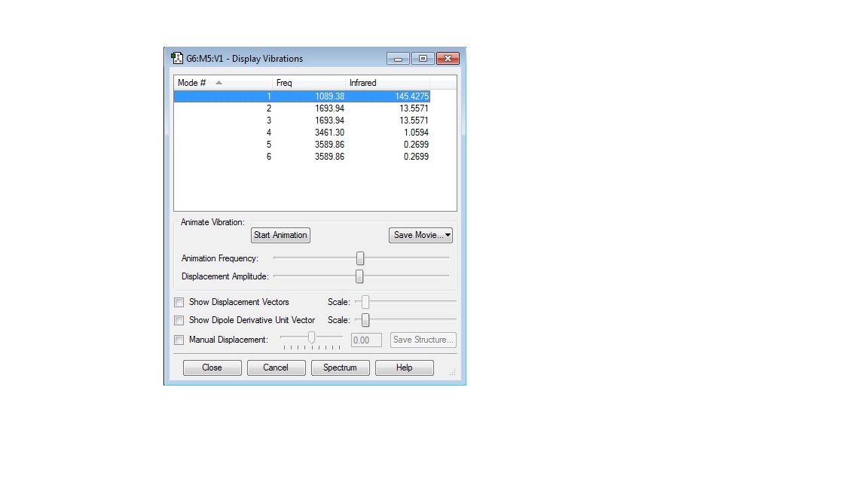Adjust the Animation Frequency slider
The height and width of the screenshot is (488, 868).
[x=360, y=258]
